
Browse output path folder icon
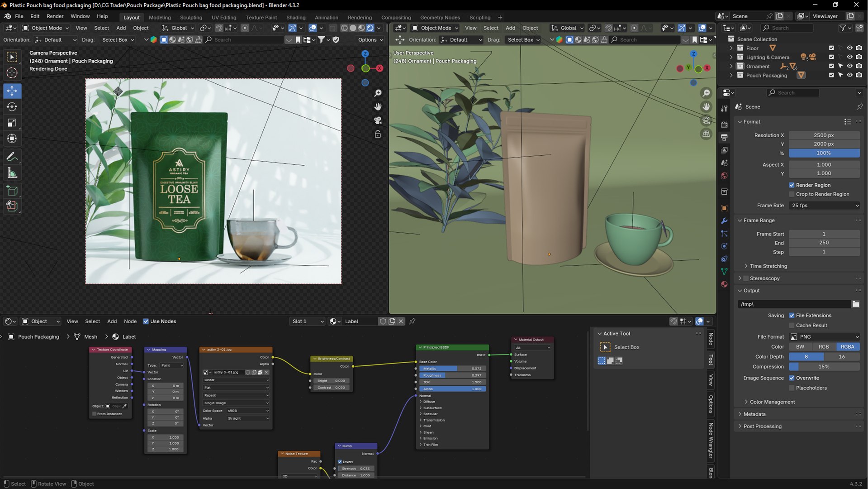point(855,304)
